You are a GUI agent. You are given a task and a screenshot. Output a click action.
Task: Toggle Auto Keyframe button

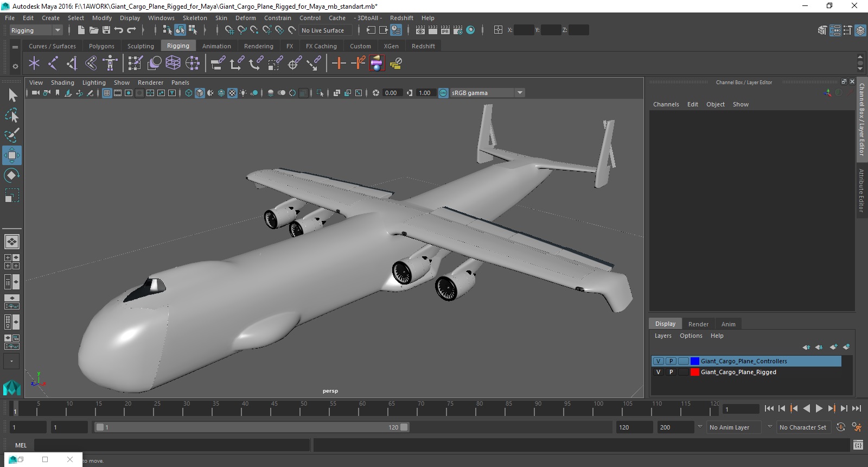840,427
